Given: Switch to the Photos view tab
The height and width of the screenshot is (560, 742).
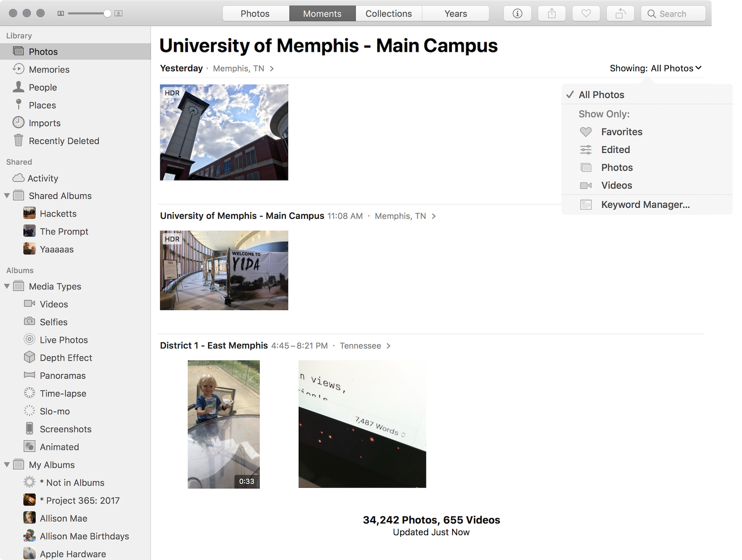Looking at the screenshot, I should [255, 14].
